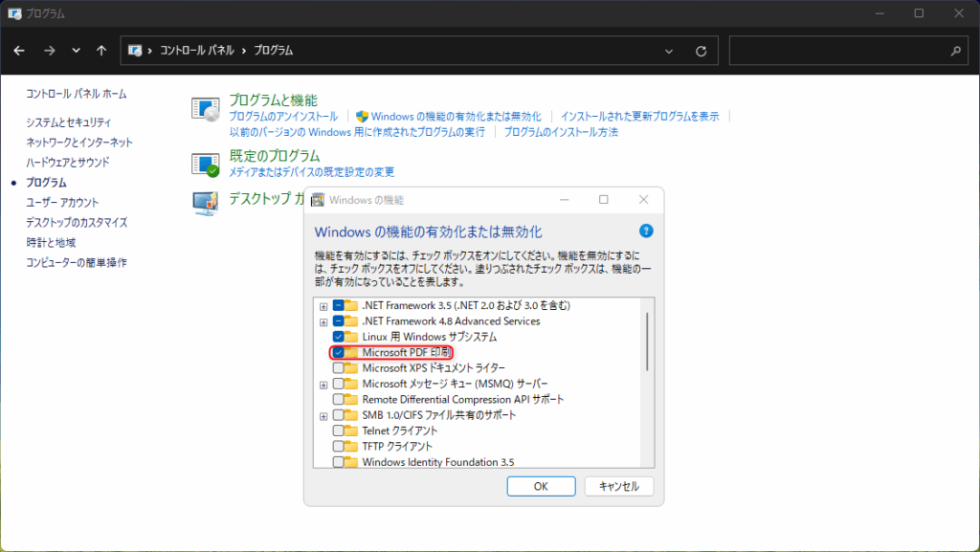
Task: Uncheck Microsoft PDF 印刷 checkbox
Action: point(338,352)
